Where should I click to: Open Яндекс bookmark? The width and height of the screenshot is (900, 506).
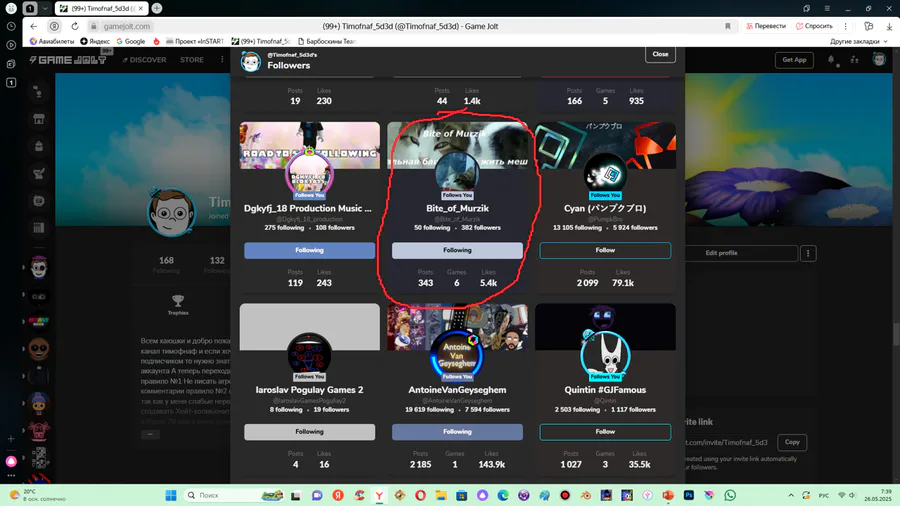point(95,41)
